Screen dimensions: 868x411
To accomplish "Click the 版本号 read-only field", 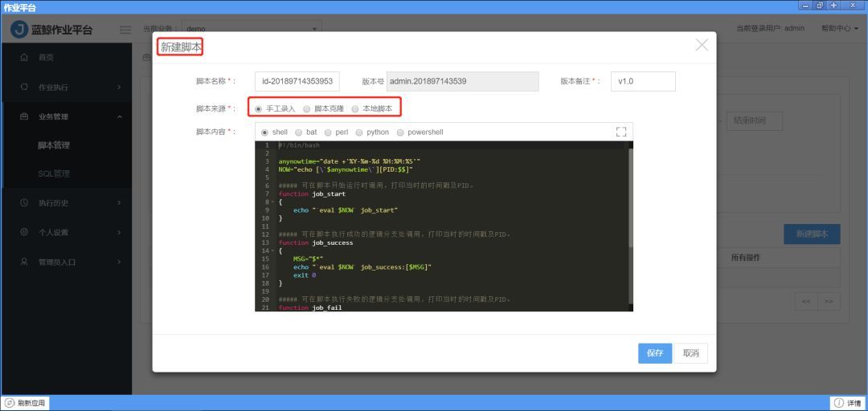I will point(463,81).
